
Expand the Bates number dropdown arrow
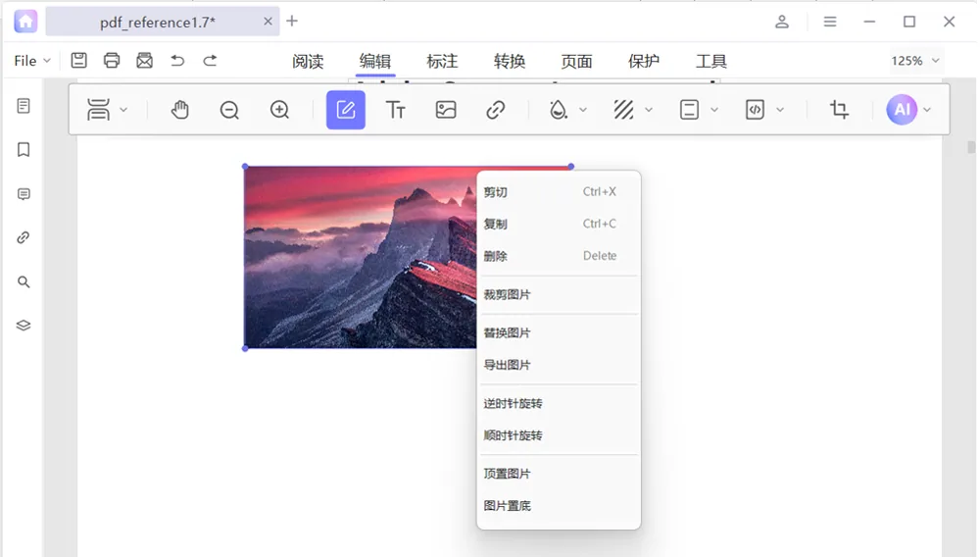coord(780,110)
